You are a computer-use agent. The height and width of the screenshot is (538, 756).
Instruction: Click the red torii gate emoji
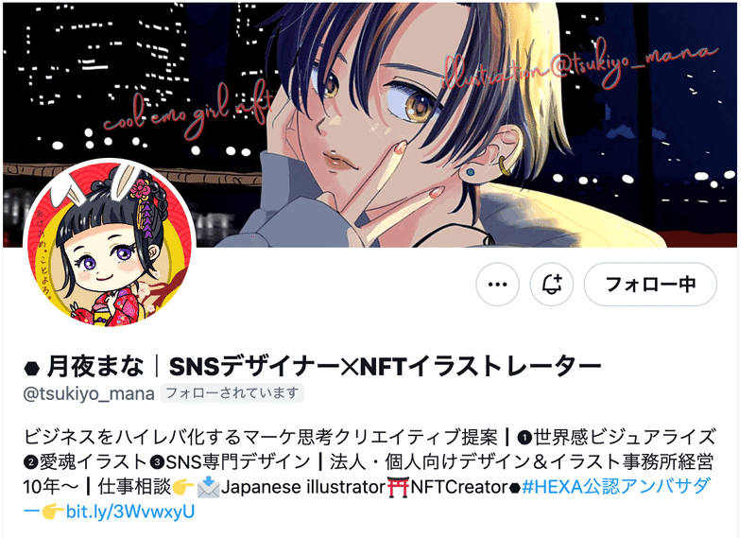point(398,487)
